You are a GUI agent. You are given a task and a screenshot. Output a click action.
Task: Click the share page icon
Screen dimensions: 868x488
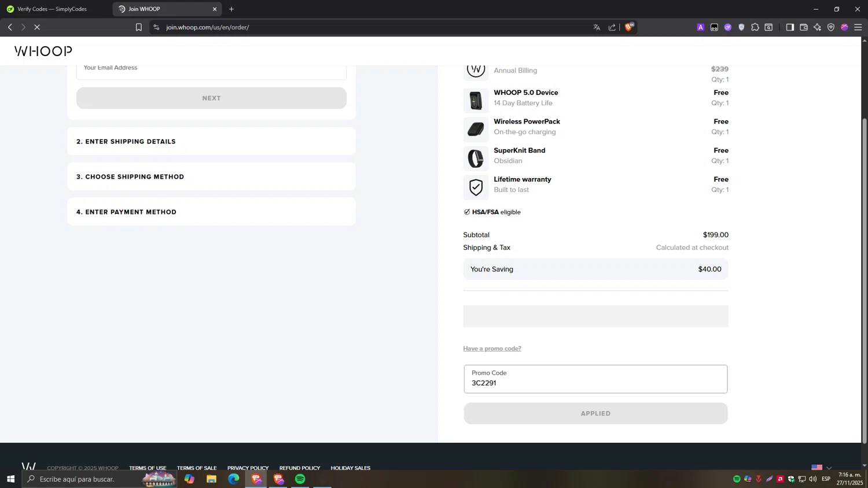coord(612,27)
